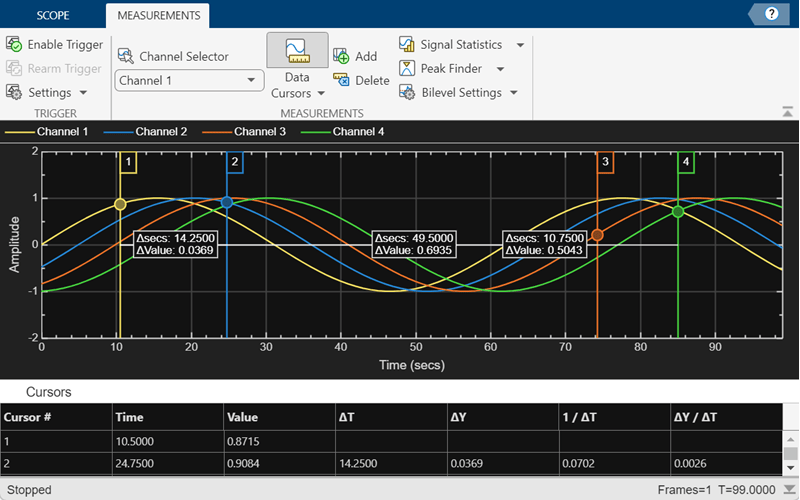Viewport: 800px width, 500px height.
Task: Click the Channel 1 legend entry
Action: [x=46, y=132]
